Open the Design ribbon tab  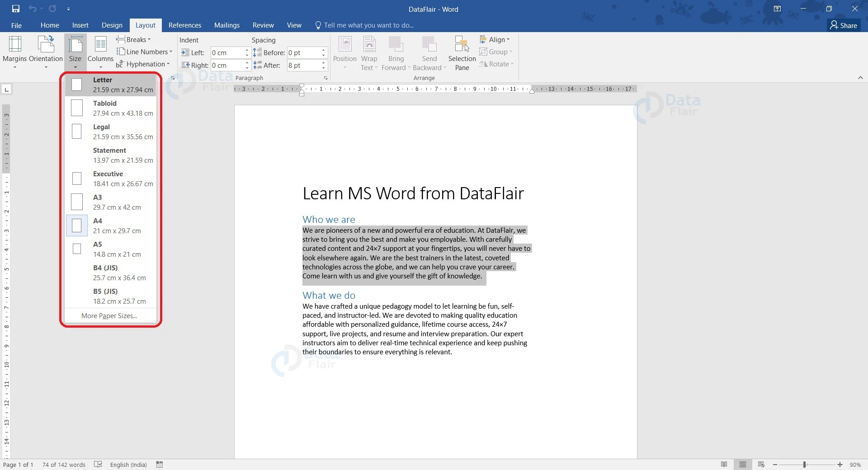(112, 25)
